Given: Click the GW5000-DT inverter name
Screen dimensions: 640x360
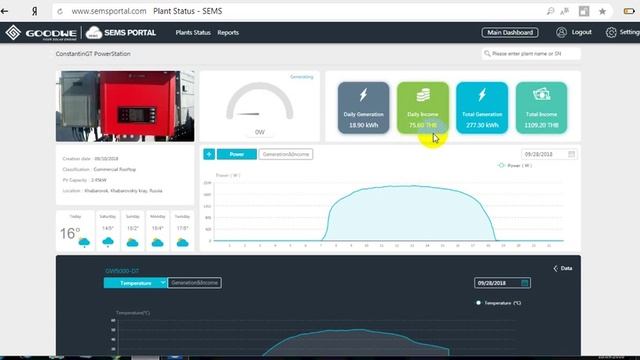Looking at the screenshot, I should click(122, 271).
